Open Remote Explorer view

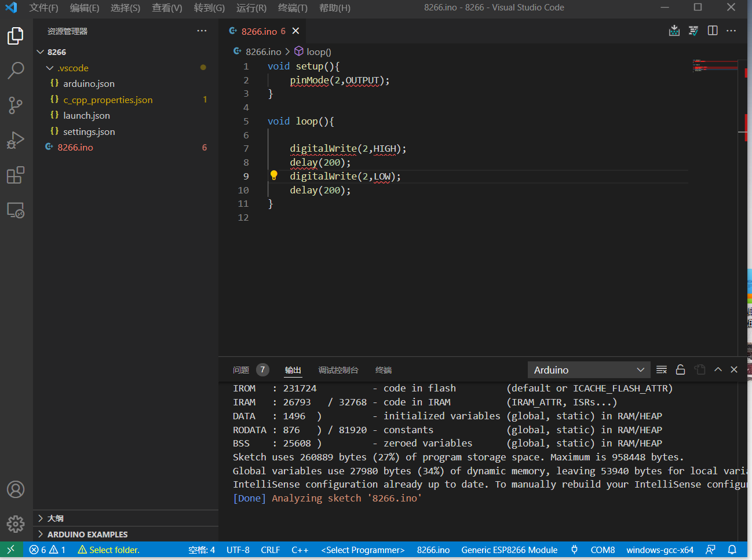[16, 210]
